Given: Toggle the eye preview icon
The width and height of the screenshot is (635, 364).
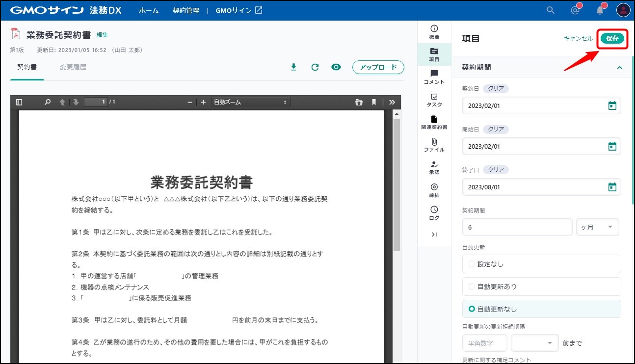Looking at the screenshot, I should tap(336, 67).
